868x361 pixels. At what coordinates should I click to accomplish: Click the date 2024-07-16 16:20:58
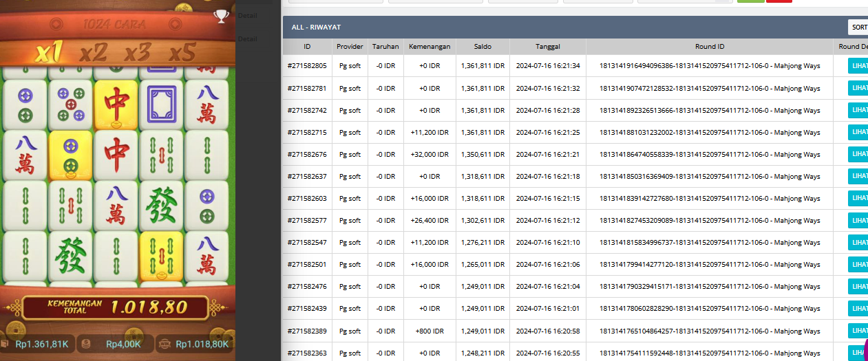548,331
